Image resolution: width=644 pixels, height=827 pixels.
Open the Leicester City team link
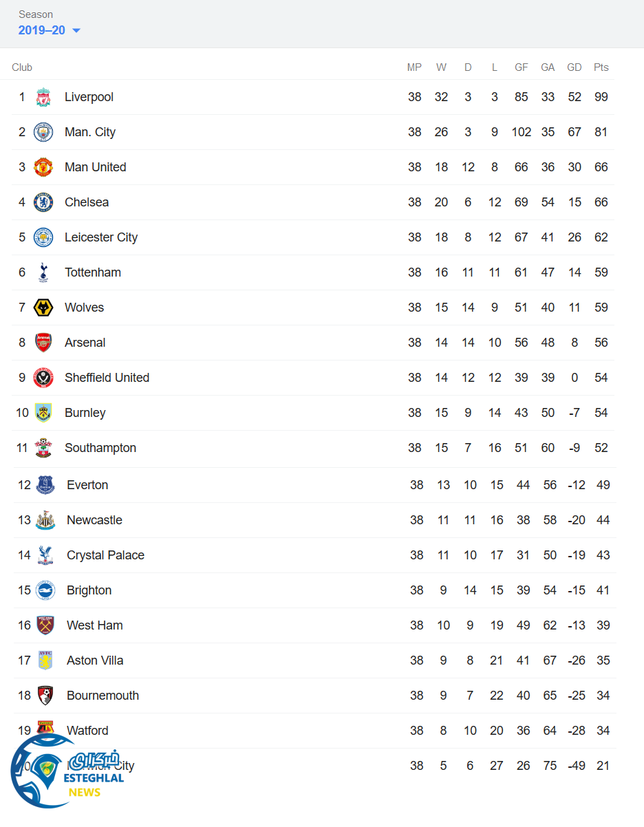click(x=101, y=237)
